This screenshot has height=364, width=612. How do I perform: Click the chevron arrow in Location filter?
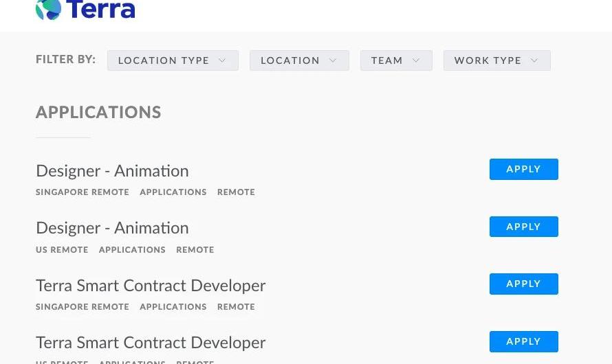[333, 60]
